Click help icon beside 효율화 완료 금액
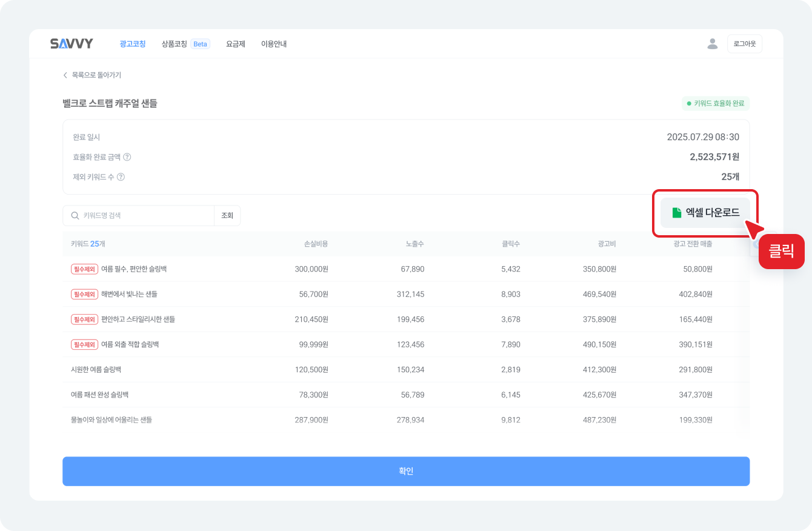 127,157
